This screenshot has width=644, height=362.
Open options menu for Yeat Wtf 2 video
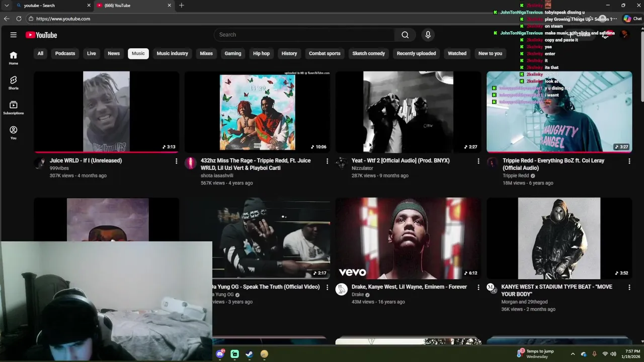pyautogui.click(x=478, y=161)
